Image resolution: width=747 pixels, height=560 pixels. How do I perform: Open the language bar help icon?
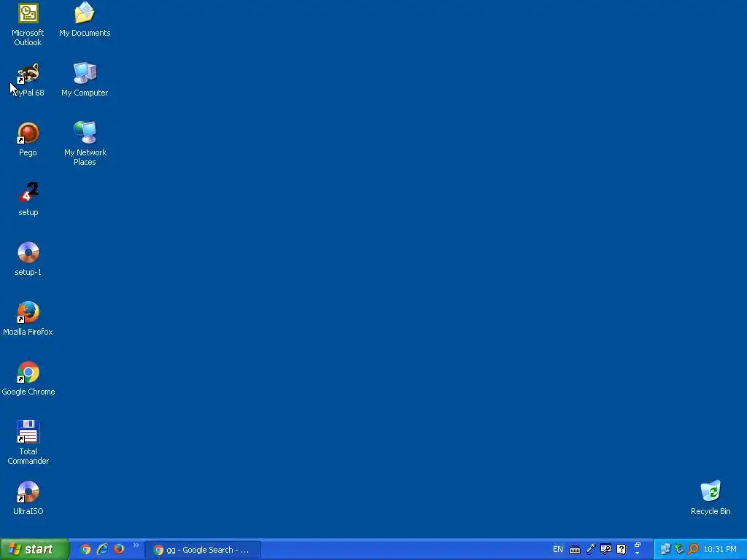click(622, 550)
